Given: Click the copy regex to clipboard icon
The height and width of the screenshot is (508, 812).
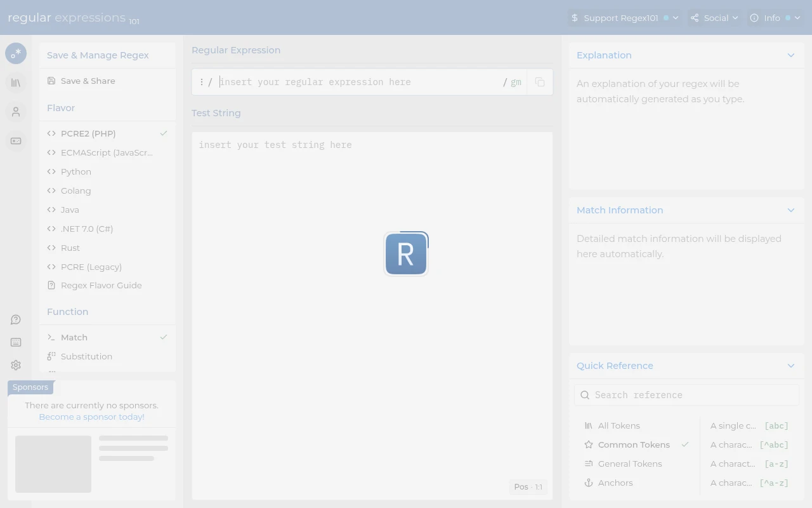Looking at the screenshot, I should tap(540, 82).
